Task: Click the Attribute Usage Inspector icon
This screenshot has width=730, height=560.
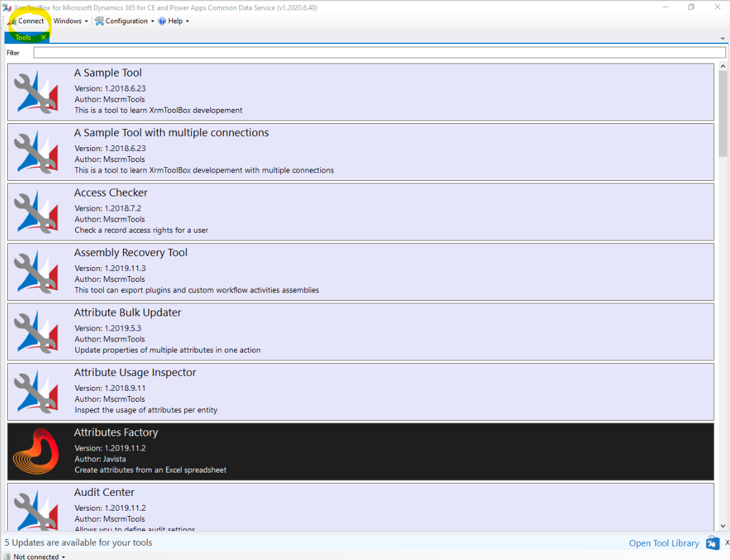Action: [x=36, y=391]
